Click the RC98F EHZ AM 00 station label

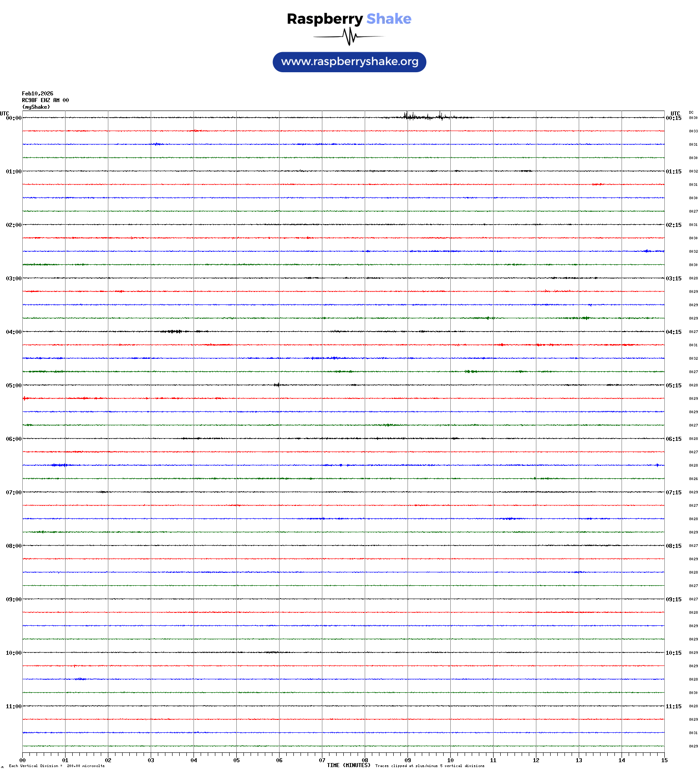click(45, 100)
